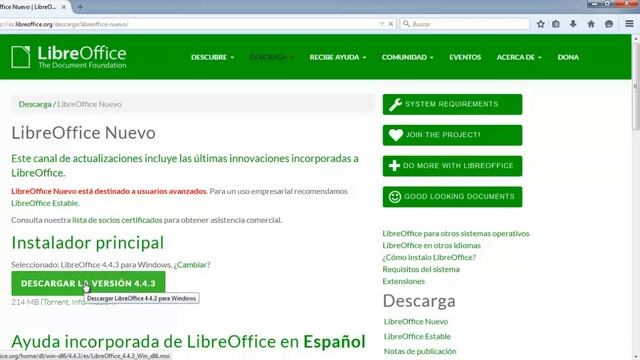Viewport: 640px width, 360px height.
Task: Open a new browser tab
Action: pos(80,7)
